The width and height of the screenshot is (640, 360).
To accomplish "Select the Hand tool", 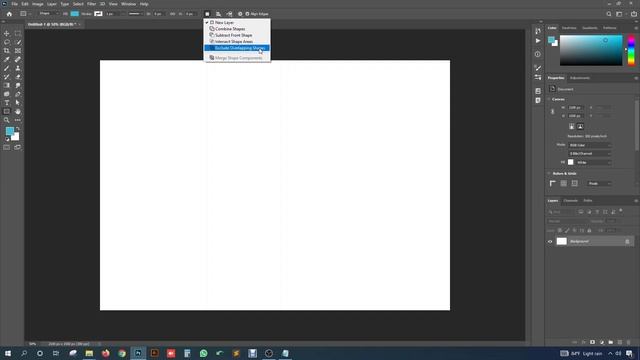I will click(x=18, y=111).
